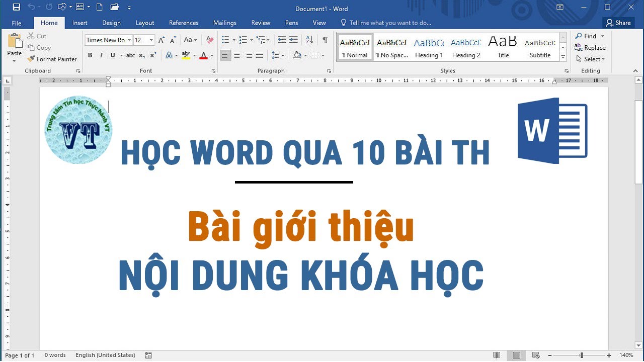Click the 140% zoom level in status bar

(626, 355)
